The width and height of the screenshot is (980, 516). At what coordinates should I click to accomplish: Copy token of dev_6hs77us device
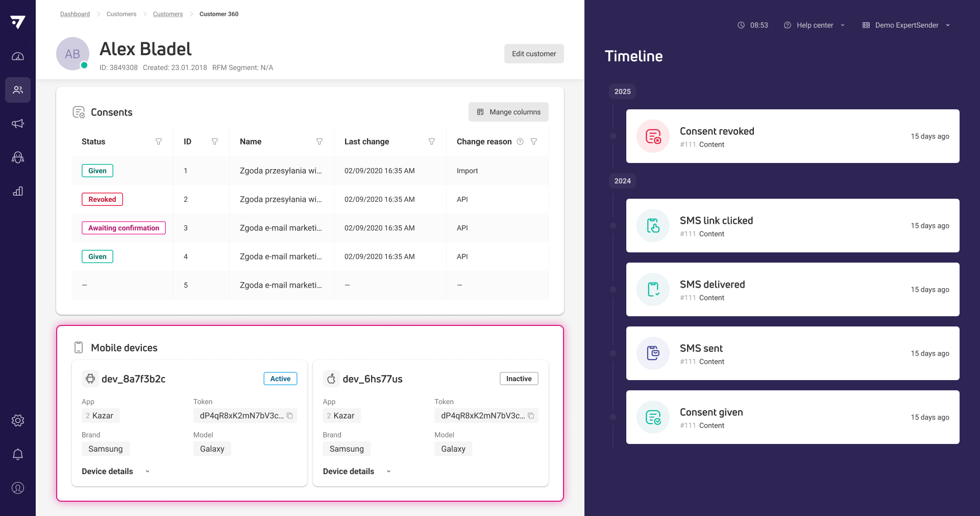point(531,416)
